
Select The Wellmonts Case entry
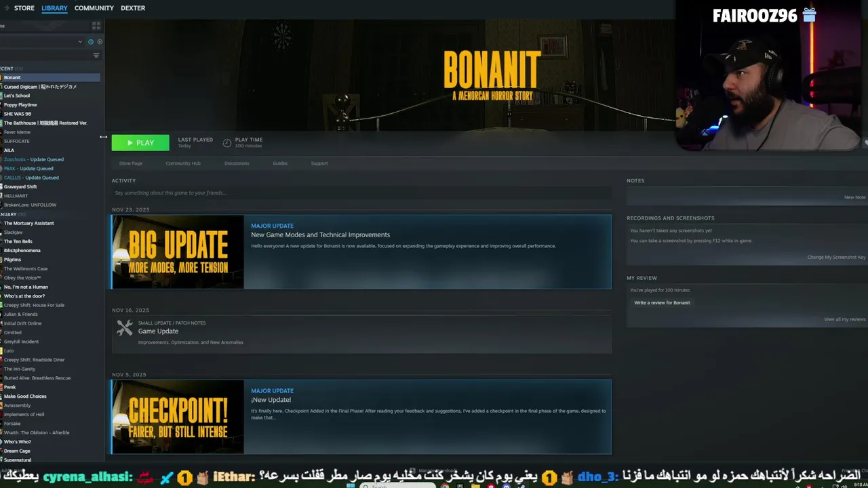pos(26,268)
